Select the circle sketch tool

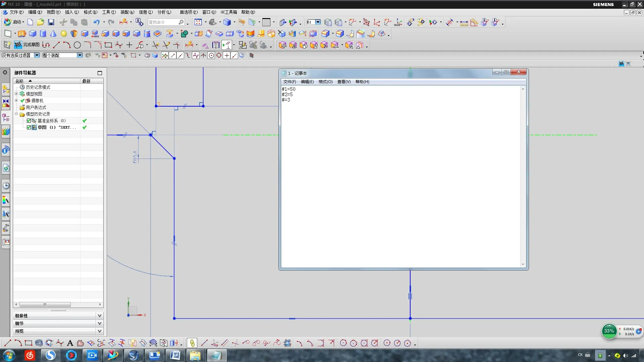click(77, 45)
